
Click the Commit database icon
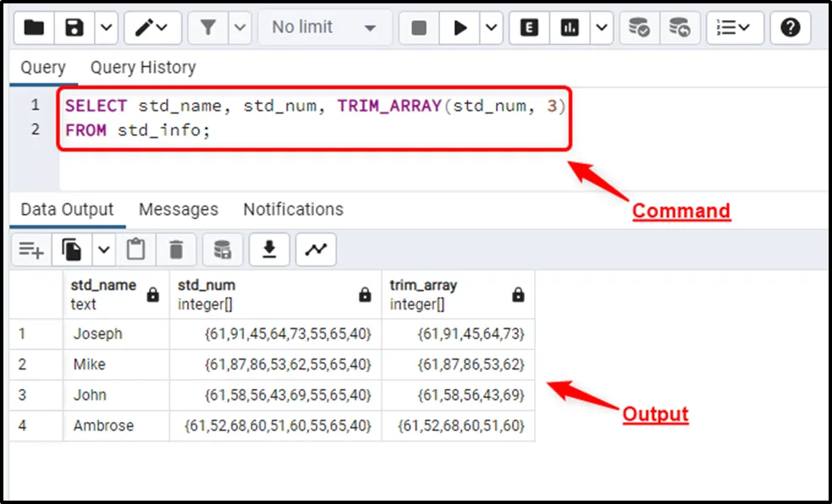click(x=639, y=28)
